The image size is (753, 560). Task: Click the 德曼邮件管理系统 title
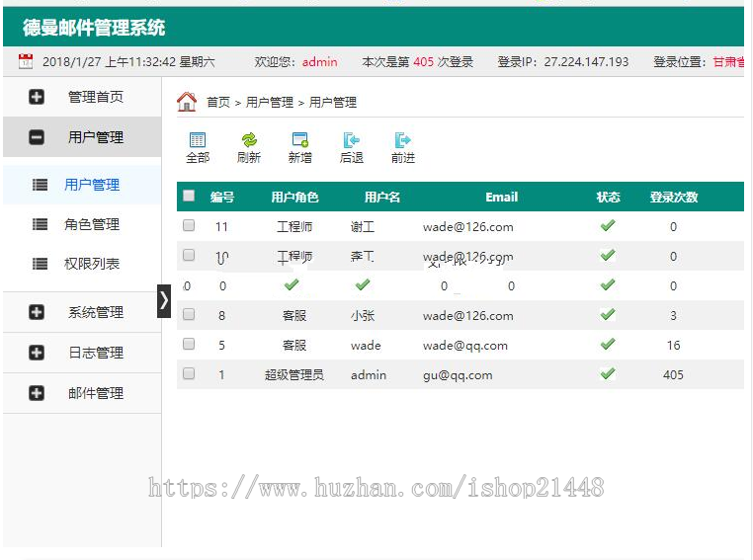click(x=94, y=28)
